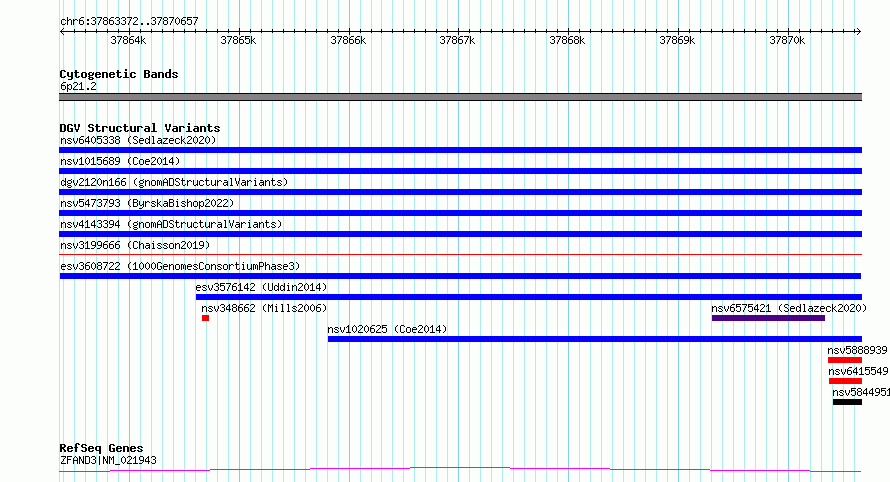Click the magenta ZFAND3 gene line
The height and width of the screenshot is (482, 890).
(x=460, y=470)
